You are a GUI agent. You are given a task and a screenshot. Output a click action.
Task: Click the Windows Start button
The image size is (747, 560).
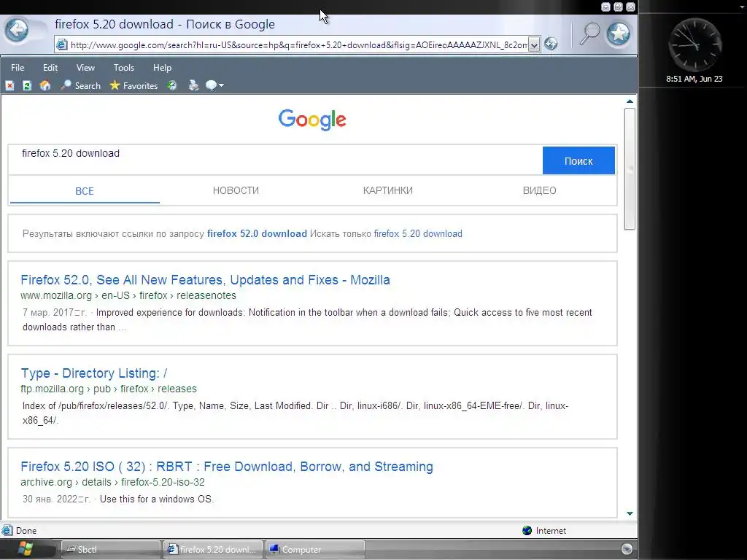click(x=25, y=549)
